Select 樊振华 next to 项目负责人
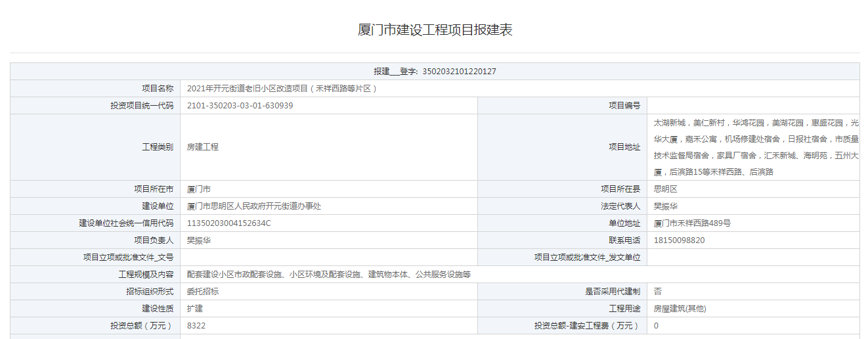 [199, 240]
